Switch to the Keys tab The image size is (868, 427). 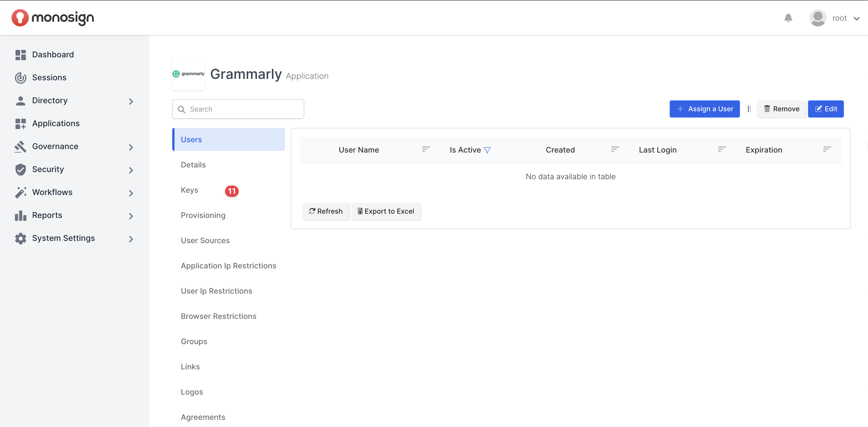point(189,190)
